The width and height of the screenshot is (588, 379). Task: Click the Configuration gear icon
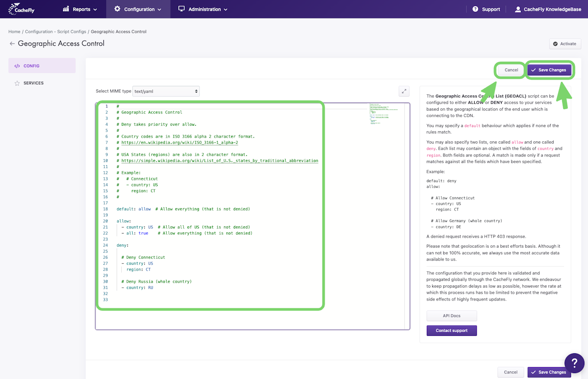click(117, 9)
